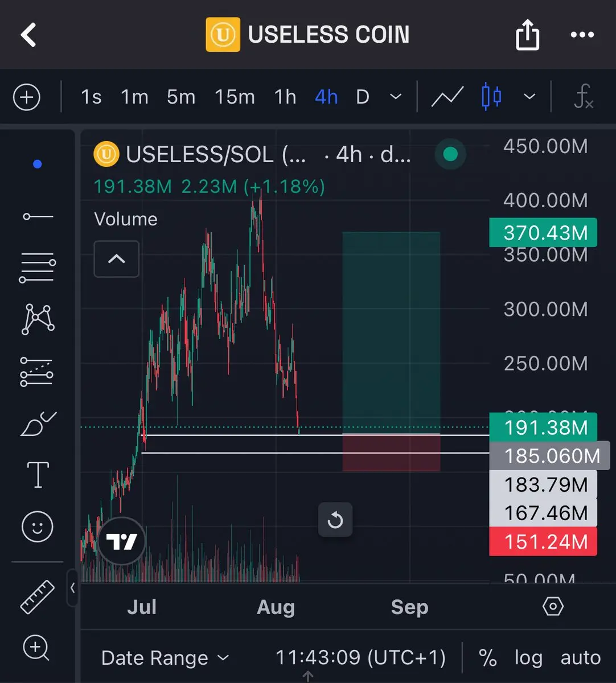
Task: Expand the timeframe interval dropdown arrow
Action: click(x=396, y=97)
